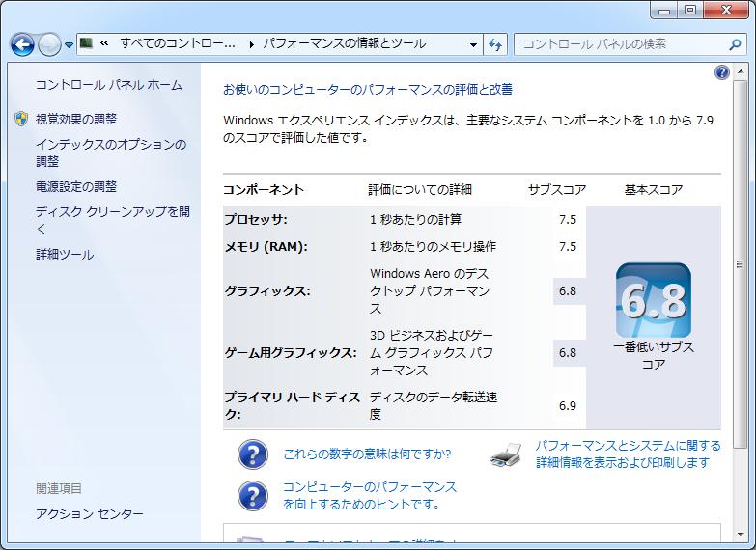This screenshot has width=756, height=550.
Task: Click すべてのコントロー... breadcrumb segment
Action: point(178,43)
